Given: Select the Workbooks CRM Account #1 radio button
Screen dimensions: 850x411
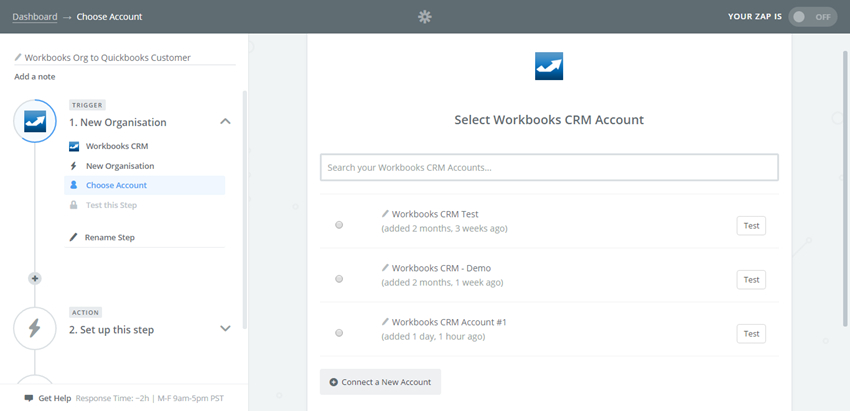Looking at the screenshot, I should click(339, 333).
